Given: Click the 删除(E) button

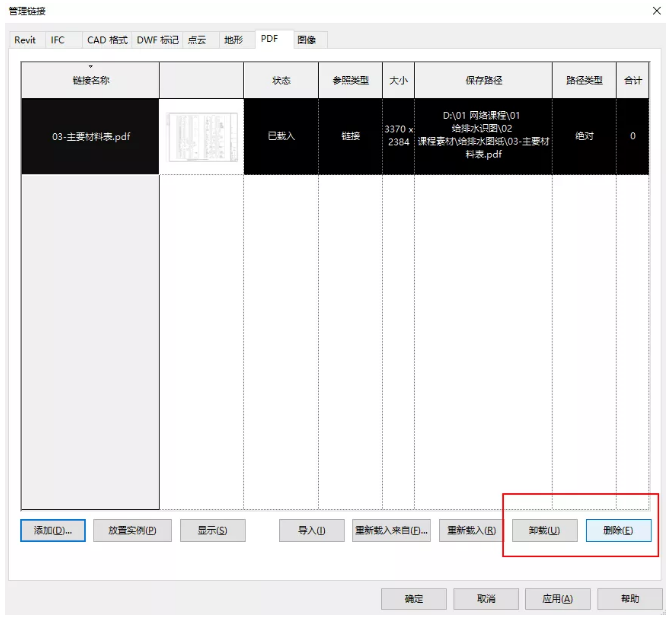Looking at the screenshot, I should click(618, 530).
